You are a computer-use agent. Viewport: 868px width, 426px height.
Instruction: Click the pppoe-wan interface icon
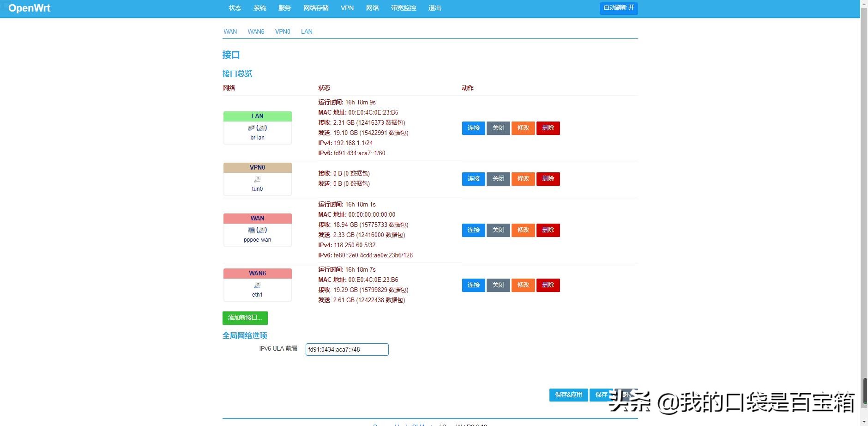tap(251, 230)
